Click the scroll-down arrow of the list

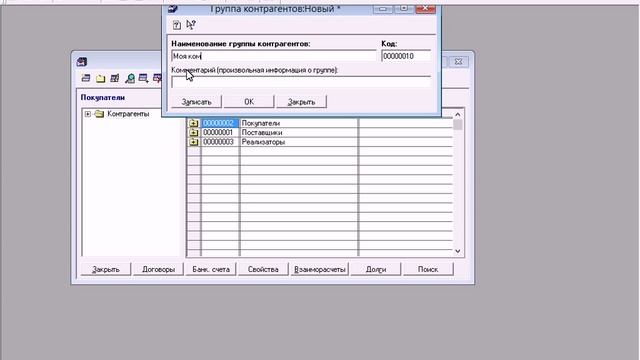pos(458,251)
